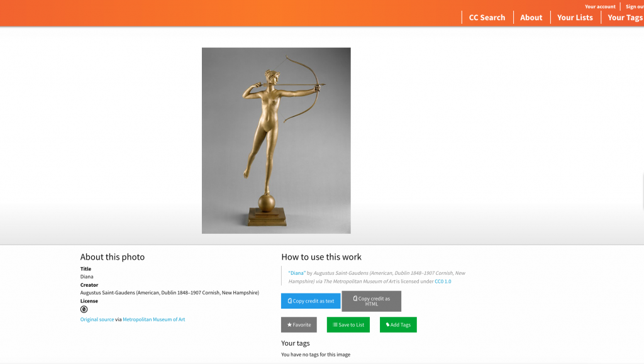
Task: Click the Save to List button label
Action: coord(351,324)
